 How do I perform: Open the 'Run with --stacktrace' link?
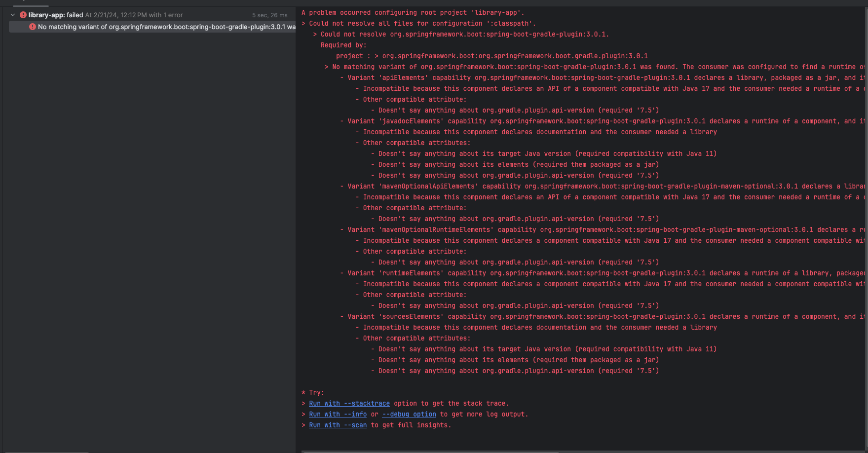coord(349,403)
